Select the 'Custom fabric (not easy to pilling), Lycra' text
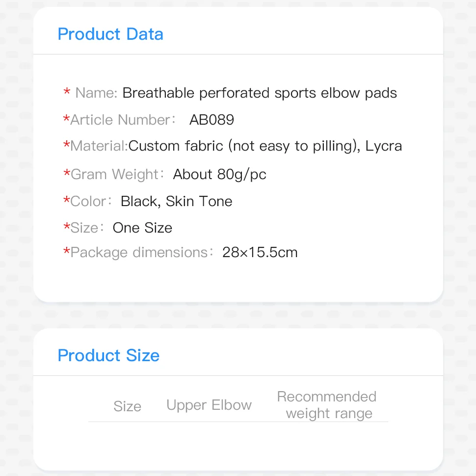 point(265,146)
